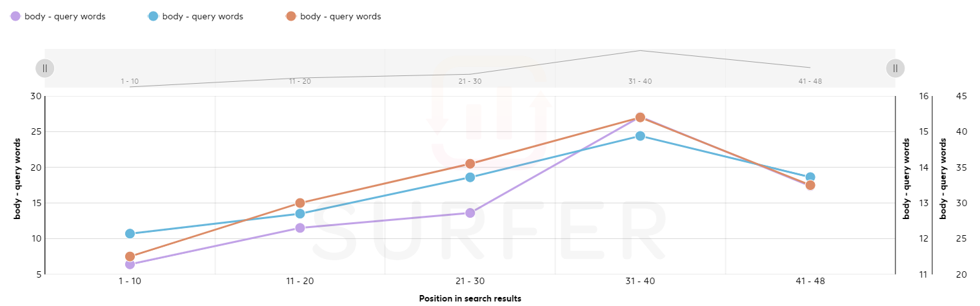Click the purple marker at 11 - 20
The image size is (980, 306).
300,227
